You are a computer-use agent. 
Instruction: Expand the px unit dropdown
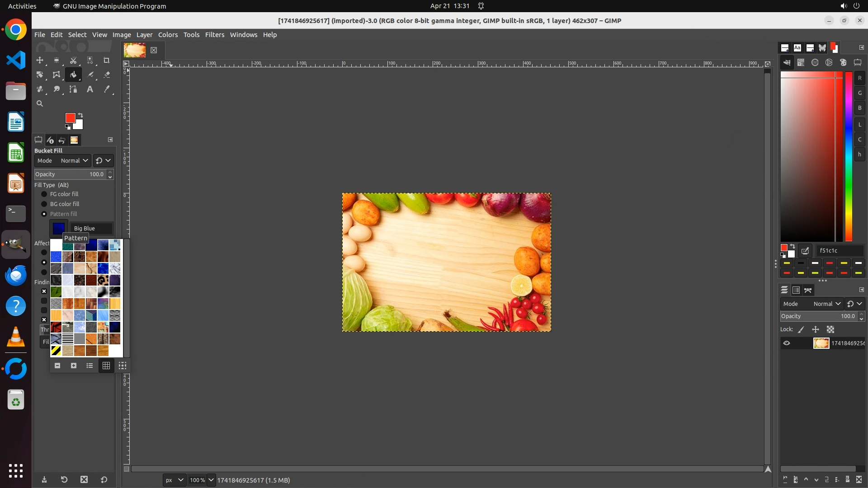click(175, 480)
